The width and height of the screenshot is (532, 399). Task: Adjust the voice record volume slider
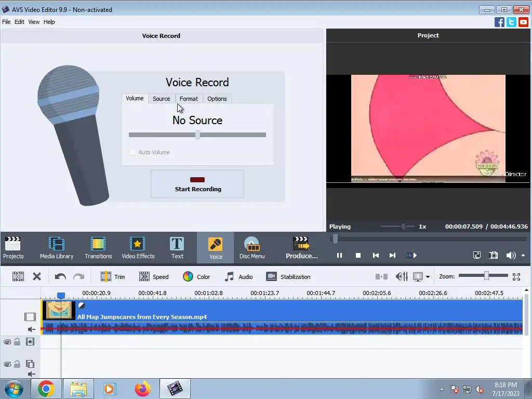point(197,135)
